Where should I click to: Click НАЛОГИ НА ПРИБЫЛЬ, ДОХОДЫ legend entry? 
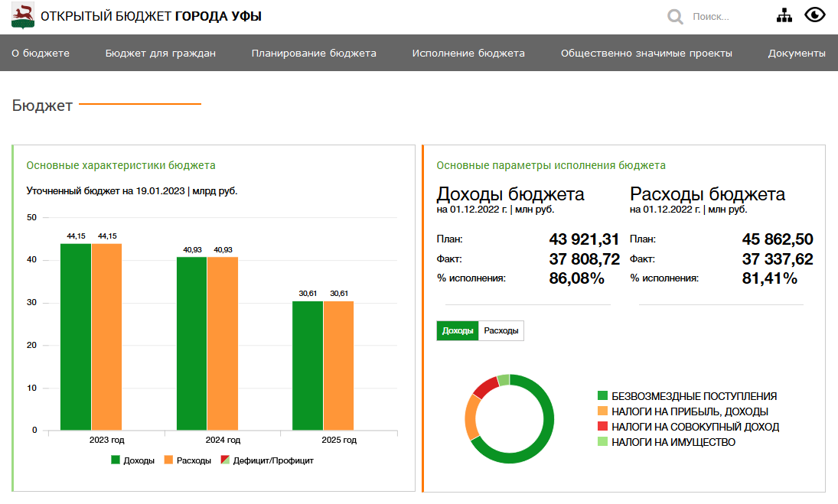(683, 411)
